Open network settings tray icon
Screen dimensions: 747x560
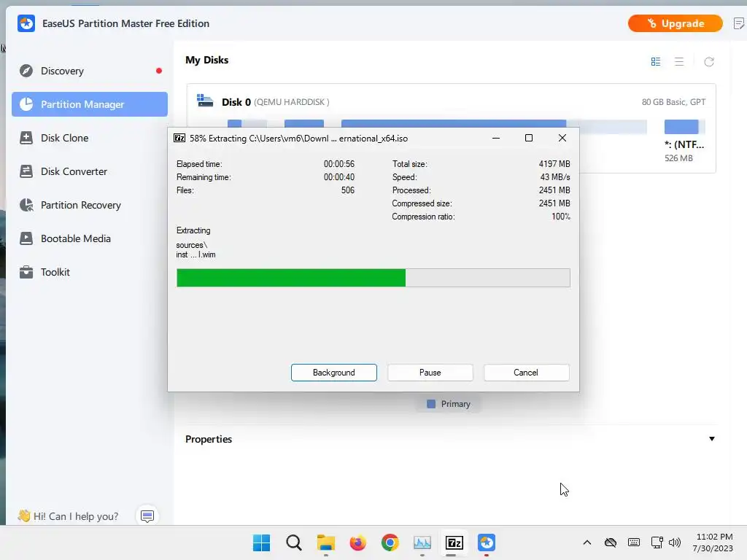pyautogui.click(x=657, y=542)
